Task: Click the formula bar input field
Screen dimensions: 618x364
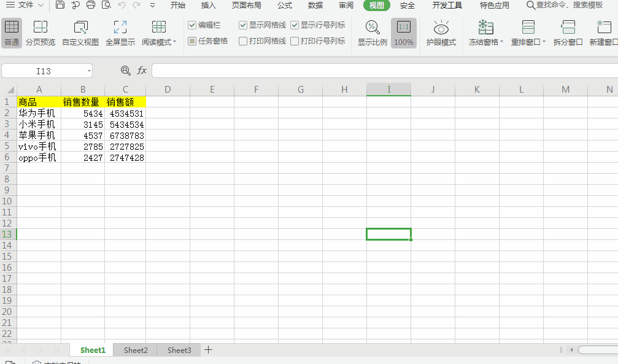Action: tap(385, 71)
